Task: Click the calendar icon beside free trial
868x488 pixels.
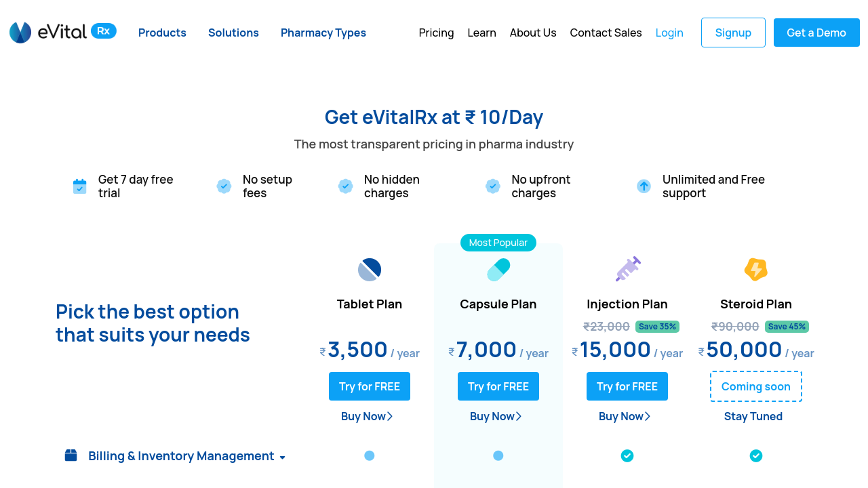Action: click(80, 186)
